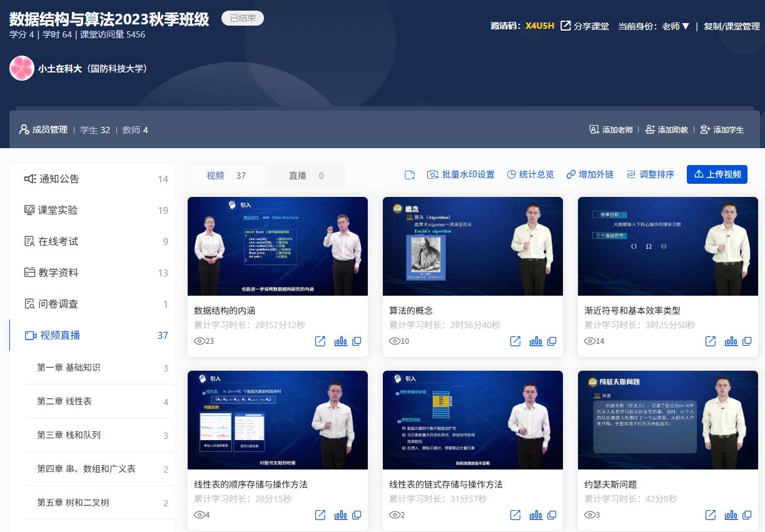Click copy icon on 渐近符号和基本效率类型 video
765x532 pixels.
747,341
